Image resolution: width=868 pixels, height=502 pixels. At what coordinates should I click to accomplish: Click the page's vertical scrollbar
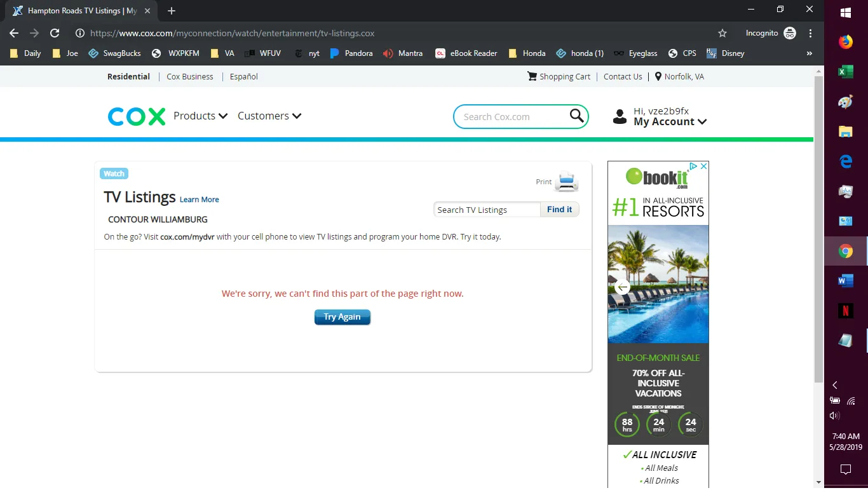coord(818,229)
